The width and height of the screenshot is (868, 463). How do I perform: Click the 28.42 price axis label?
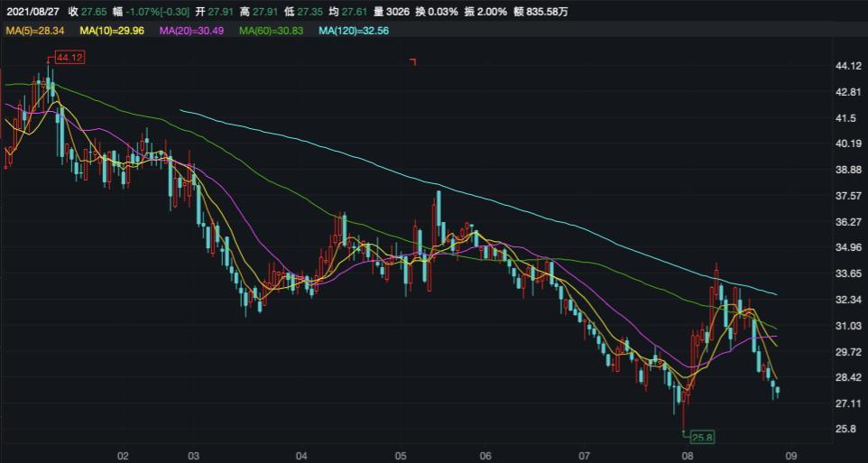(847, 377)
